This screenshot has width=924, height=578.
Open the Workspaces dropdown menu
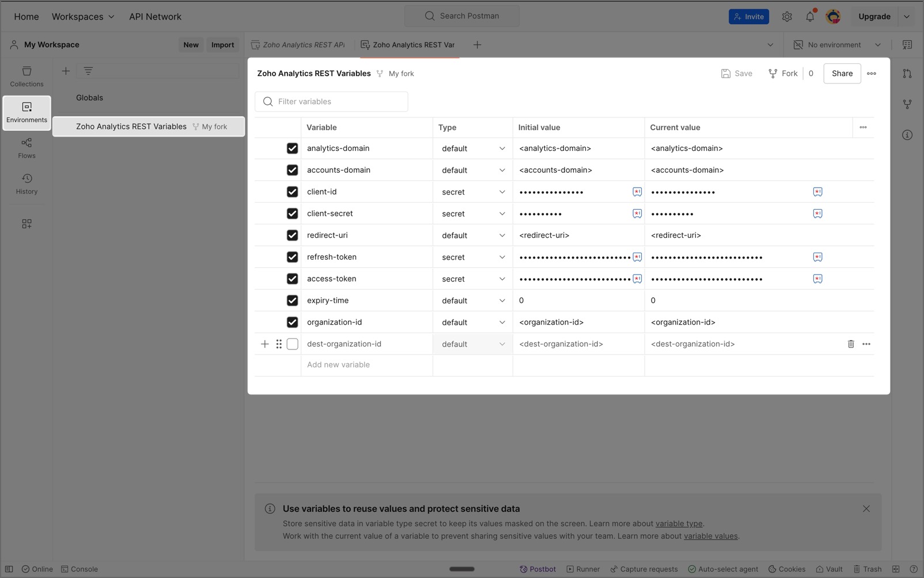(x=83, y=17)
